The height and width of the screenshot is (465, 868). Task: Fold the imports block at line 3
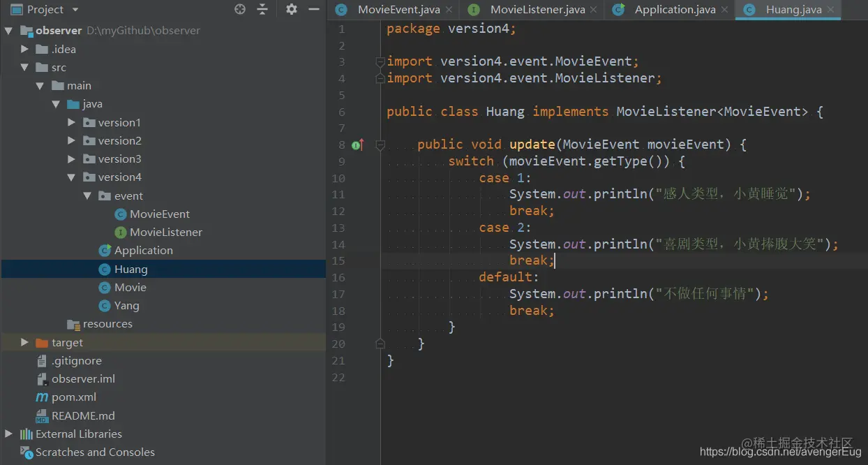click(x=380, y=62)
